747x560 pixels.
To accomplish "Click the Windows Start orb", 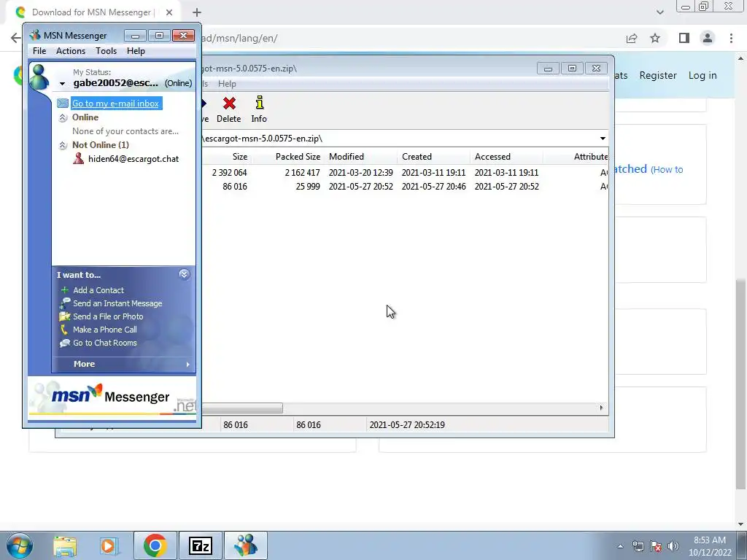I will click(x=20, y=545).
